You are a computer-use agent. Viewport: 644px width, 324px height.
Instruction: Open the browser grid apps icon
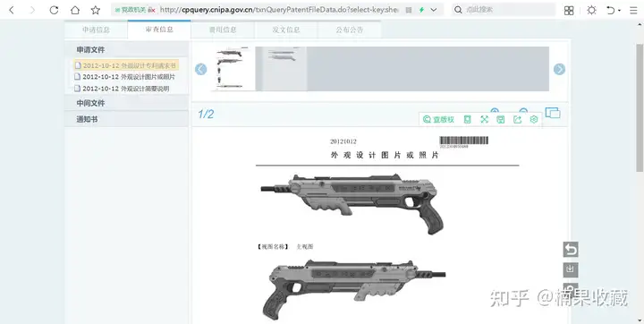pyautogui.click(x=569, y=10)
